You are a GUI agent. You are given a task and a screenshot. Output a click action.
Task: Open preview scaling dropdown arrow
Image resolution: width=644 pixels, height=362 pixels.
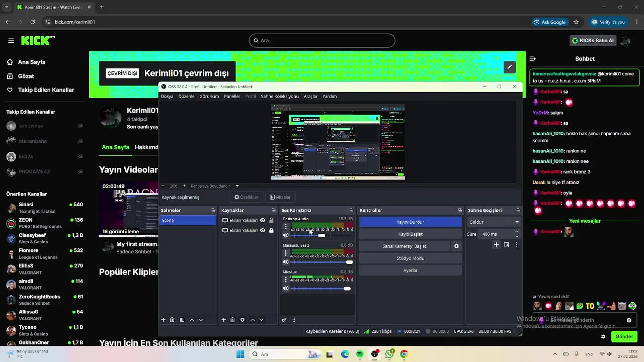click(237, 186)
